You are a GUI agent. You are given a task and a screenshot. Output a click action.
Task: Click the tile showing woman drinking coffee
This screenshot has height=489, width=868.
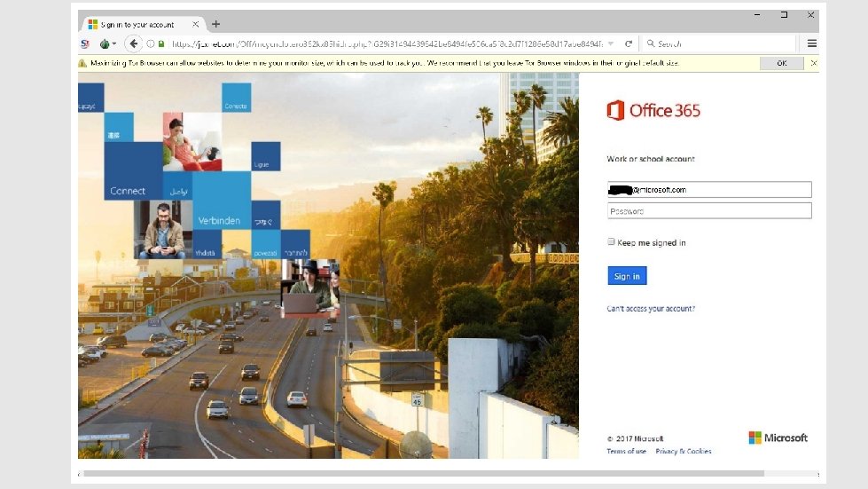pyautogui.click(x=192, y=142)
